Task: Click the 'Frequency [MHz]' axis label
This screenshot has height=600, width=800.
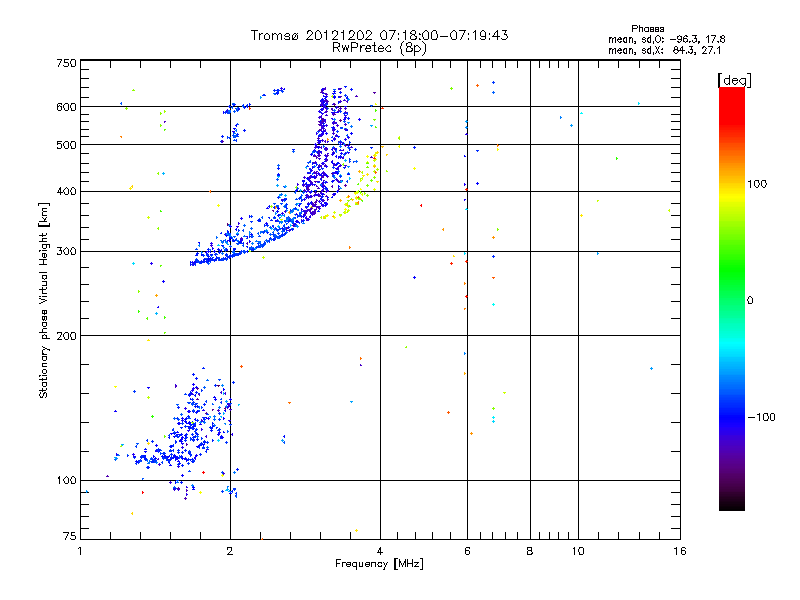Action: [x=379, y=564]
